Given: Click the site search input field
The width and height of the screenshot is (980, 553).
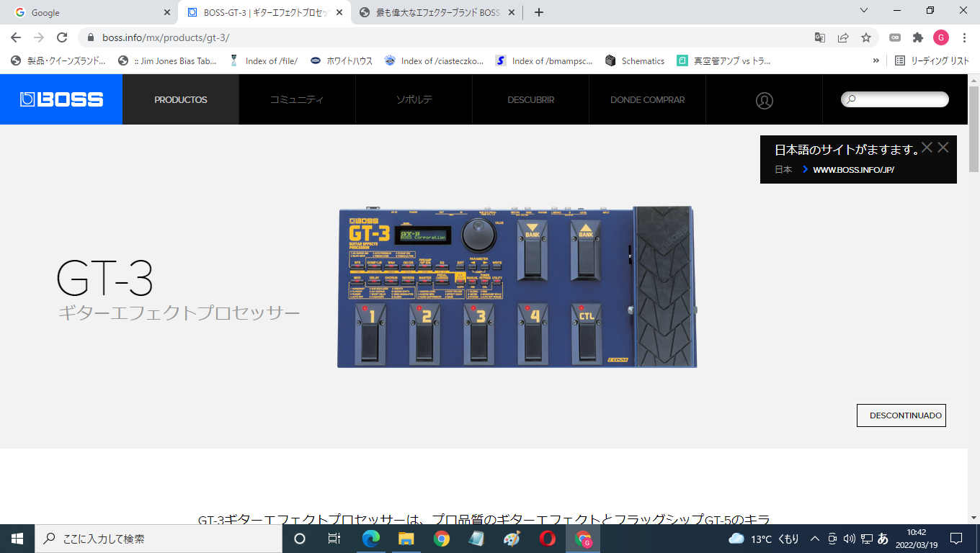Looking at the screenshot, I should point(895,99).
